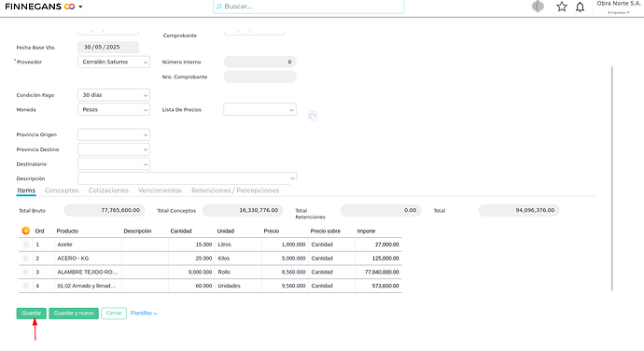Open the Plantillas dropdown link
644x351 pixels.
(x=144, y=313)
